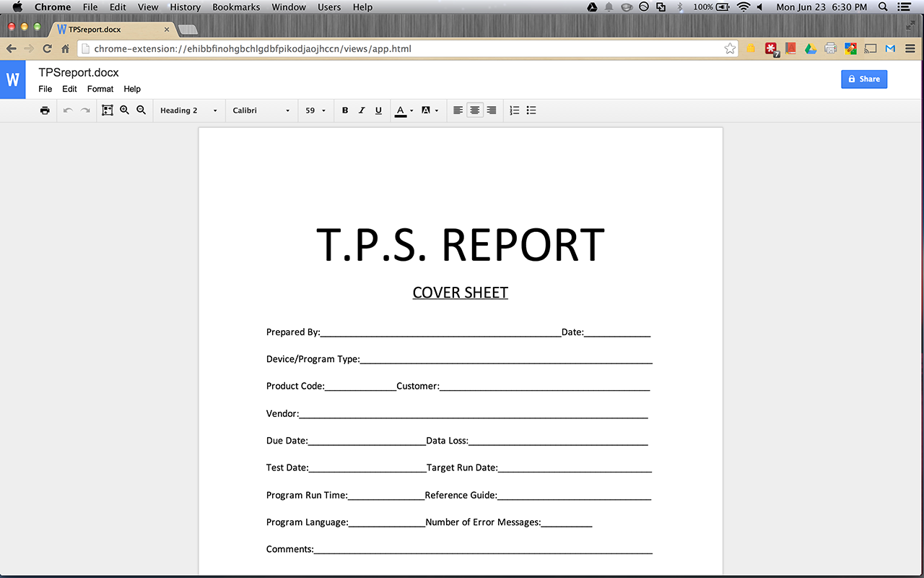Image resolution: width=924 pixels, height=578 pixels.
Task: Click the Wi-Fi status icon
Action: point(744,7)
